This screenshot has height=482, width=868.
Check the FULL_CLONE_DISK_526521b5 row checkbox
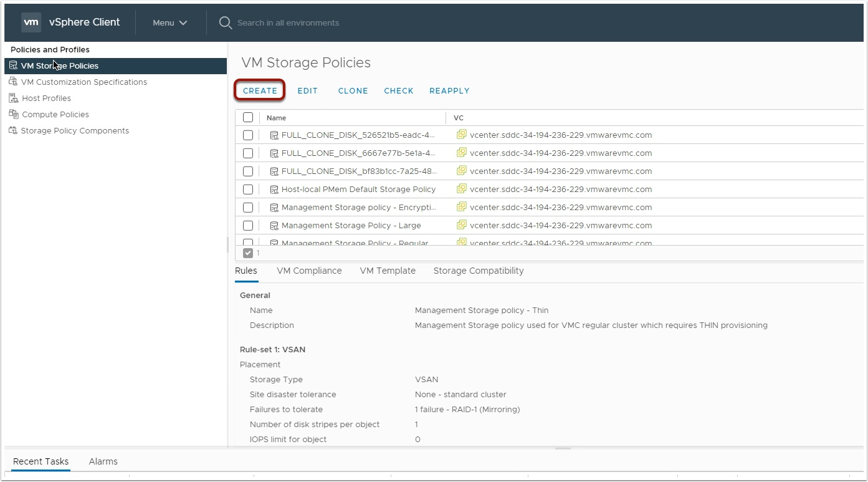click(x=248, y=135)
